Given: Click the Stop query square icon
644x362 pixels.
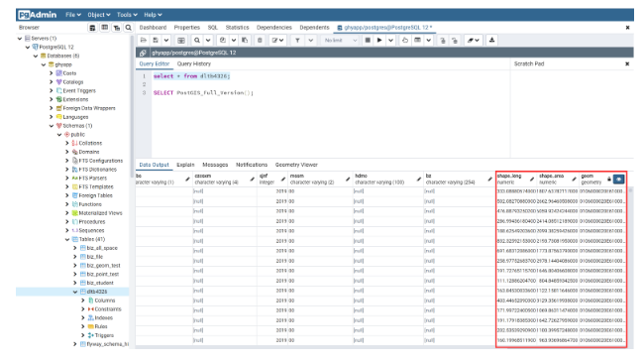Looking at the screenshot, I should pos(368,41).
